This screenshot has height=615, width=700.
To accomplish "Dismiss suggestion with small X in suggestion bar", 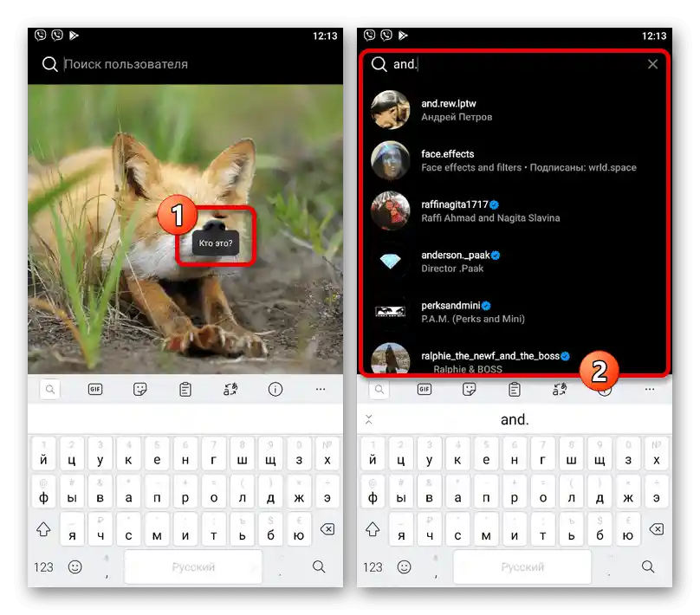I will [x=369, y=419].
